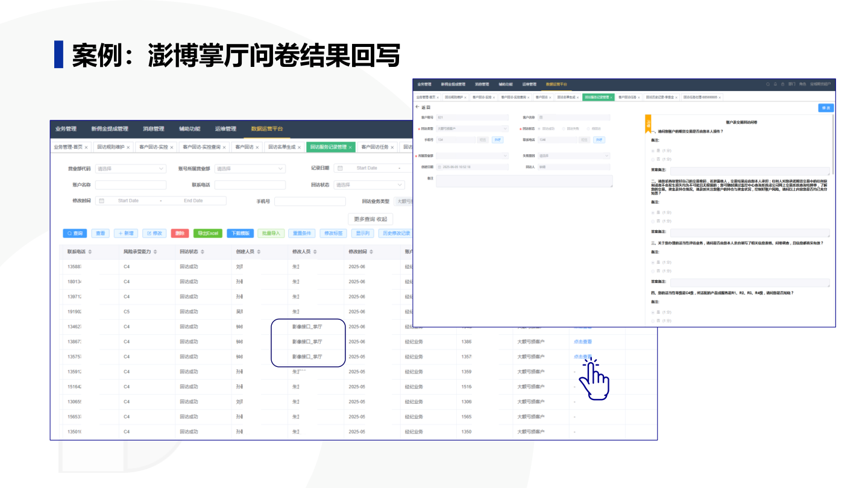
Task: Click the blue 查询 search button
Action: click(x=75, y=233)
